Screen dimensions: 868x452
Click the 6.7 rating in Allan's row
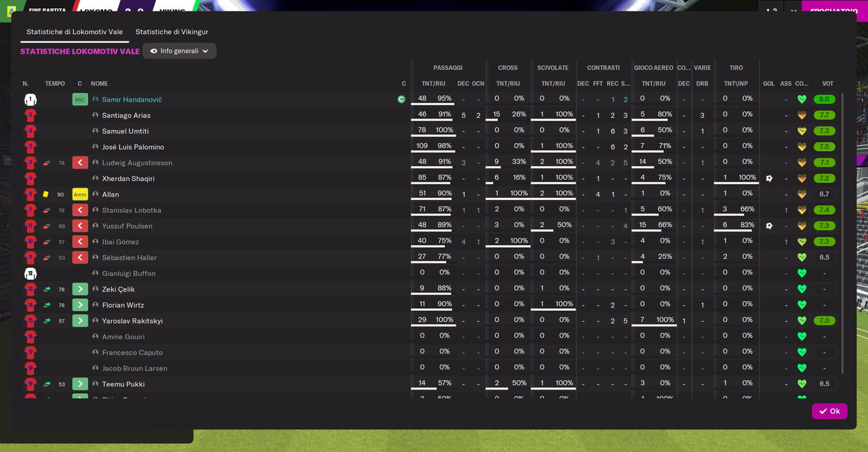[825, 194]
